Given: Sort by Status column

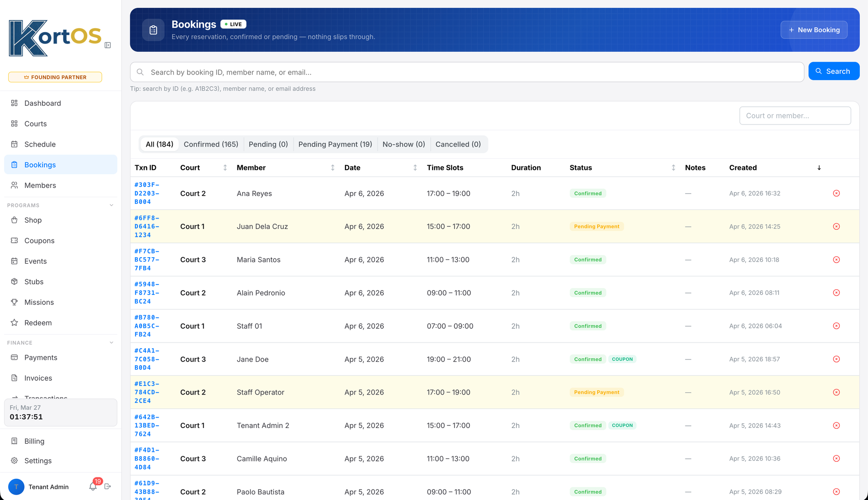Looking at the screenshot, I should [x=673, y=168].
